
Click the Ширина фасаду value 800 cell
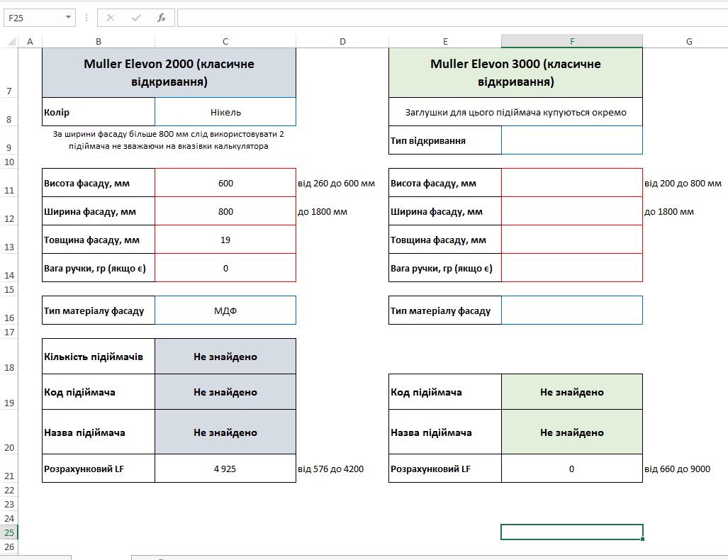[225, 211]
